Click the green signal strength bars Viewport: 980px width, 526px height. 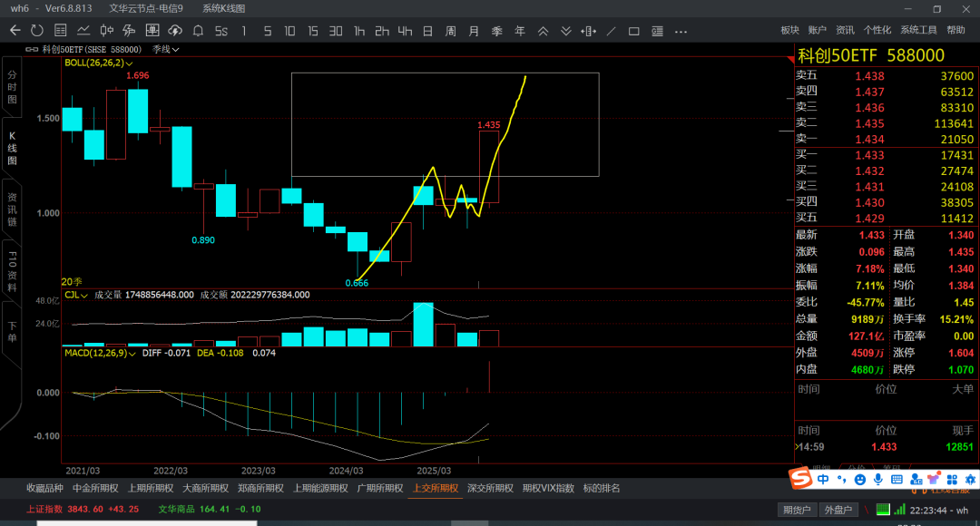(x=899, y=509)
